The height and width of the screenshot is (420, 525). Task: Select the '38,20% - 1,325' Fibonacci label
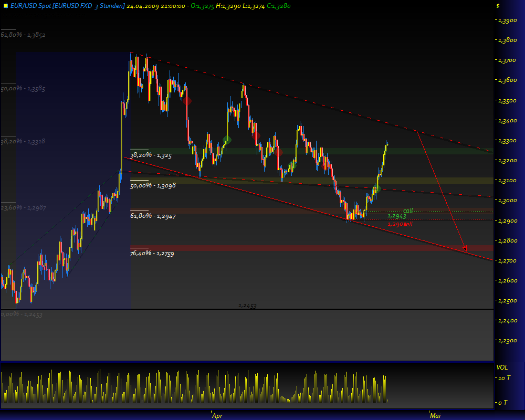pyautogui.click(x=152, y=155)
